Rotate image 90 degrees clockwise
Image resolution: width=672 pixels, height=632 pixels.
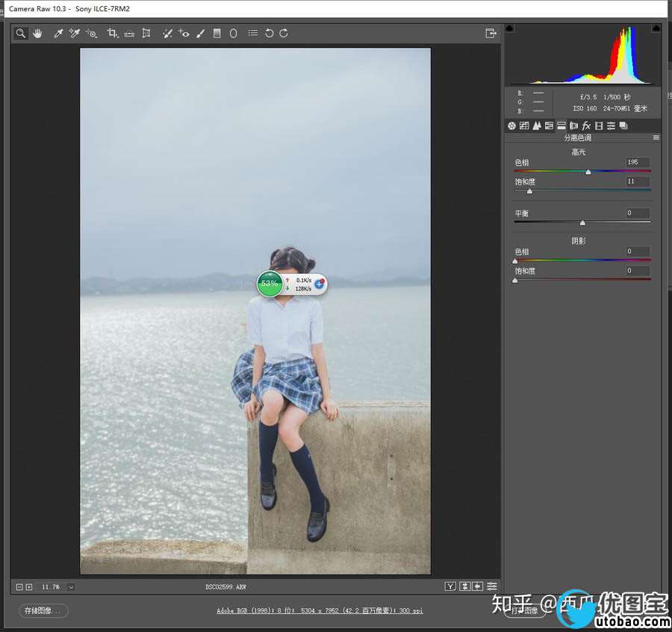(x=284, y=33)
